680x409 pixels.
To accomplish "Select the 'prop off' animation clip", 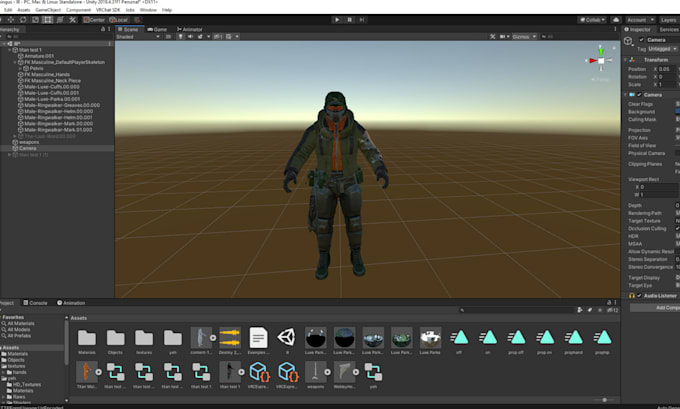I will [x=516, y=337].
